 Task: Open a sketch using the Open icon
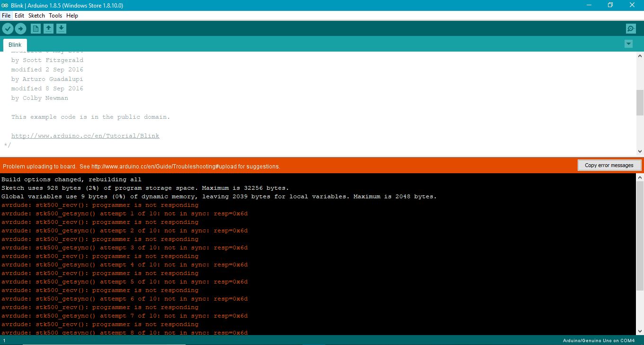[48, 28]
